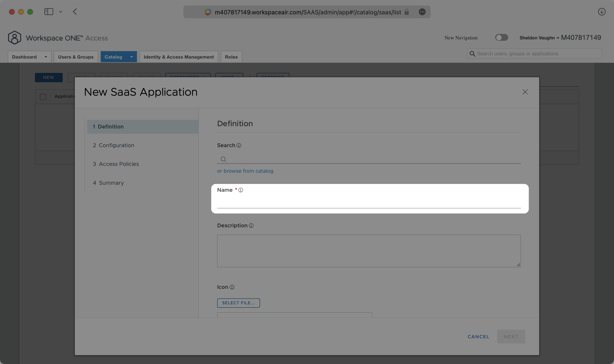Image resolution: width=614 pixels, height=364 pixels.
Task: Click the SELECT FILE button for icon
Action: pyautogui.click(x=238, y=303)
